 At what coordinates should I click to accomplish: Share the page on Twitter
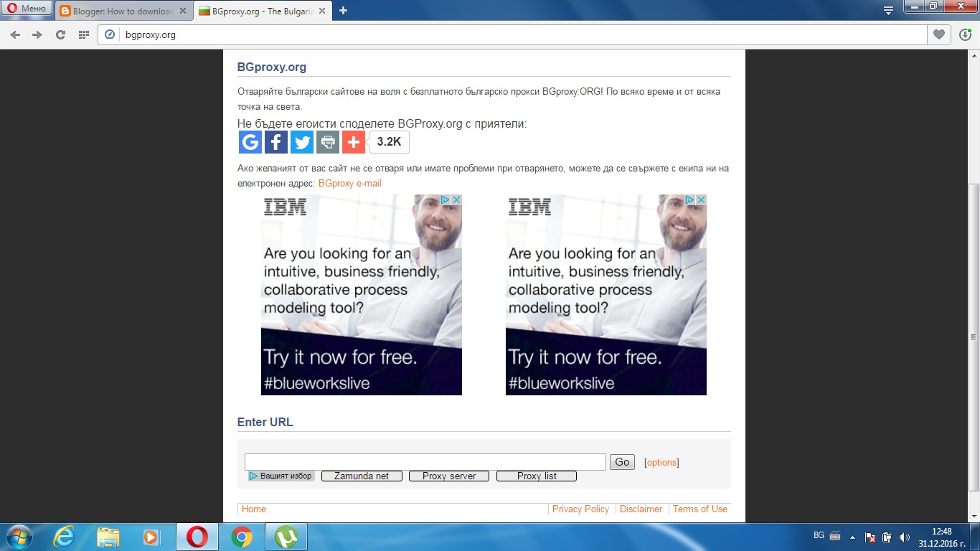coord(302,142)
